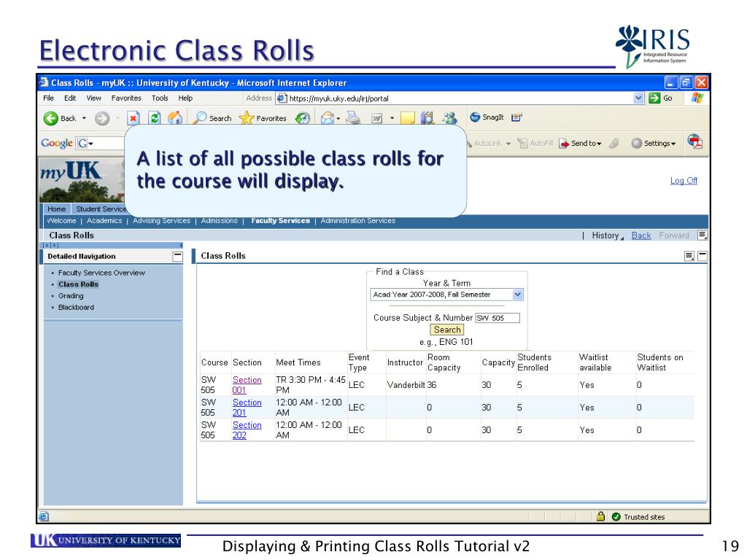Open the portal page options icon beside Forward
The width and height of the screenshot is (747, 560).
click(x=703, y=235)
